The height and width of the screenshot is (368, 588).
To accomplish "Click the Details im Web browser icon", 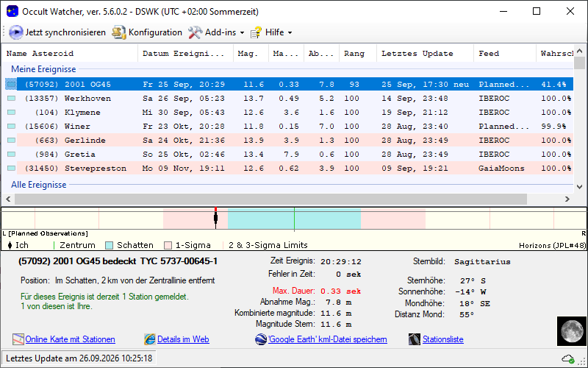I will tap(150, 339).
